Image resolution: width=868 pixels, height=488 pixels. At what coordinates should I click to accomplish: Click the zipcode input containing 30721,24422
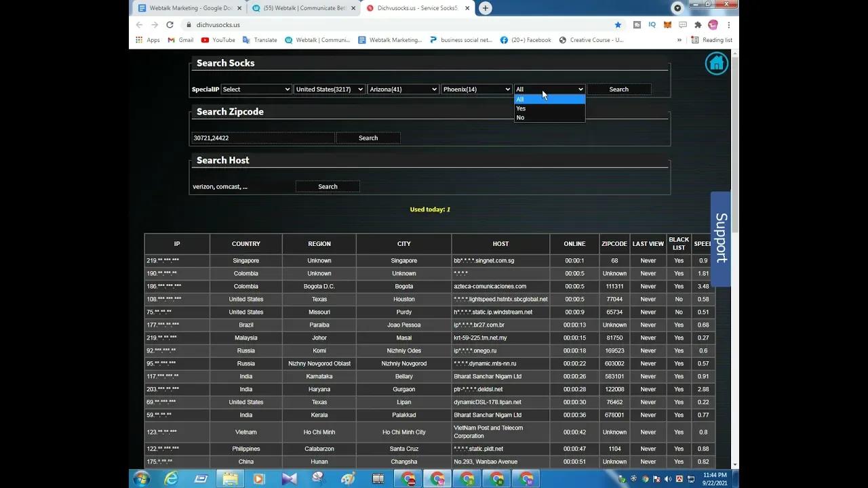click(262, 138)
